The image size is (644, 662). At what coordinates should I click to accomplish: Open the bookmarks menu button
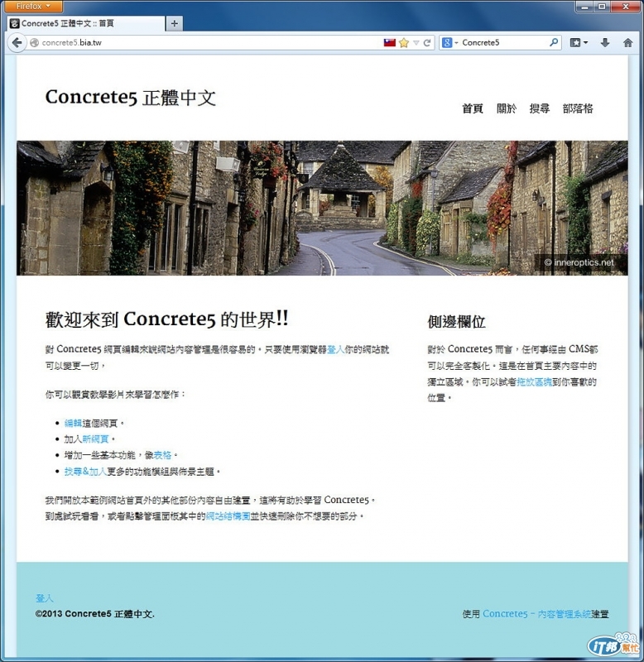[x=579, y=43]
